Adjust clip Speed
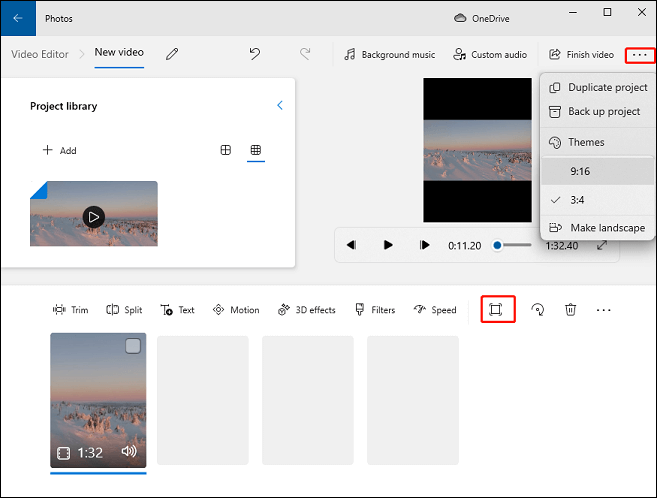Image resolution: width=657 pixels, height=498 pixels. [435, 310]
